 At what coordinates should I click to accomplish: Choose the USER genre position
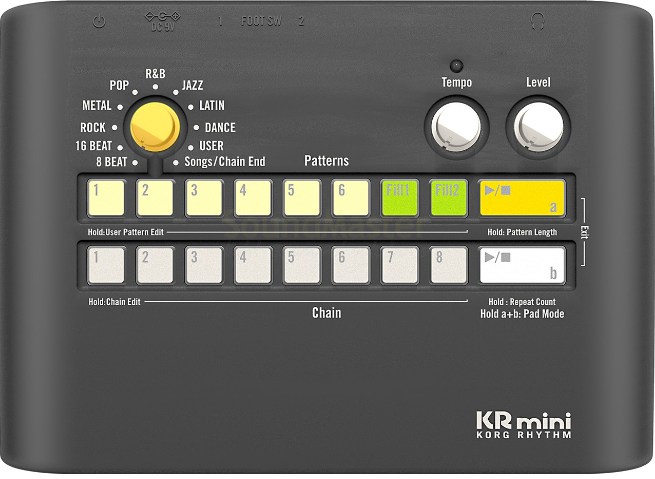(x=211, y=146)
